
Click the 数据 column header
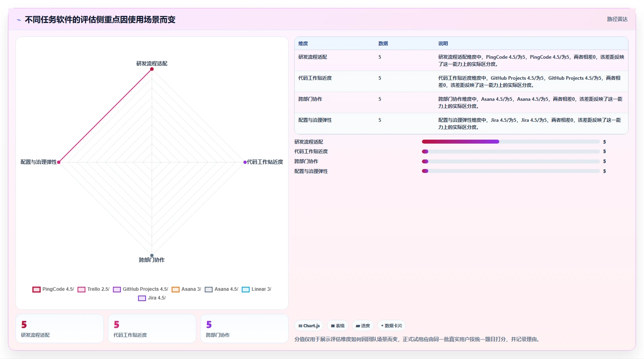[383, 44]
